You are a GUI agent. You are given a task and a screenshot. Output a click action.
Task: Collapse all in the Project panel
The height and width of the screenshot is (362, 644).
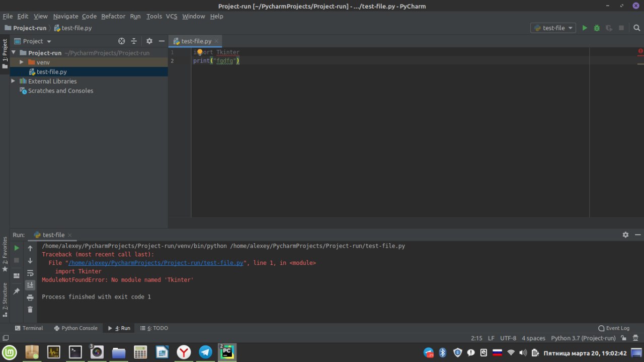click(x=134, y=41)
